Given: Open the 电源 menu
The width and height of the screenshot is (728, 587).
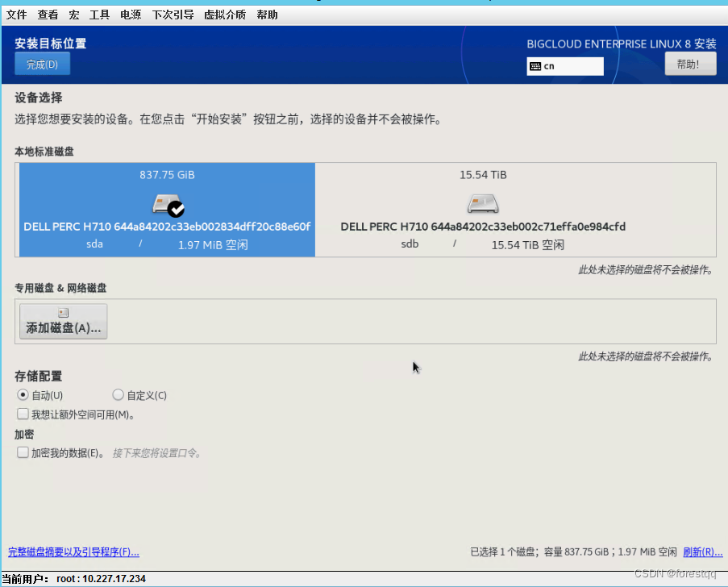Looking at the screenshot, I should (131, 15).
